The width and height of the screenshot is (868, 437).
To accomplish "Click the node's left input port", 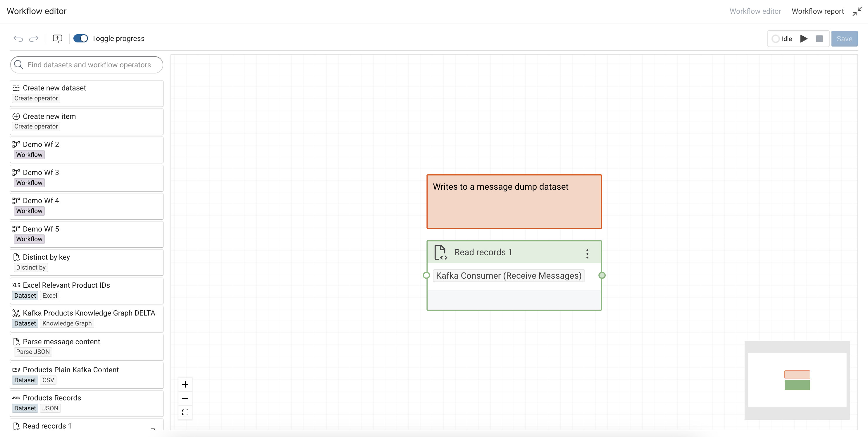I will coord(426,275).
